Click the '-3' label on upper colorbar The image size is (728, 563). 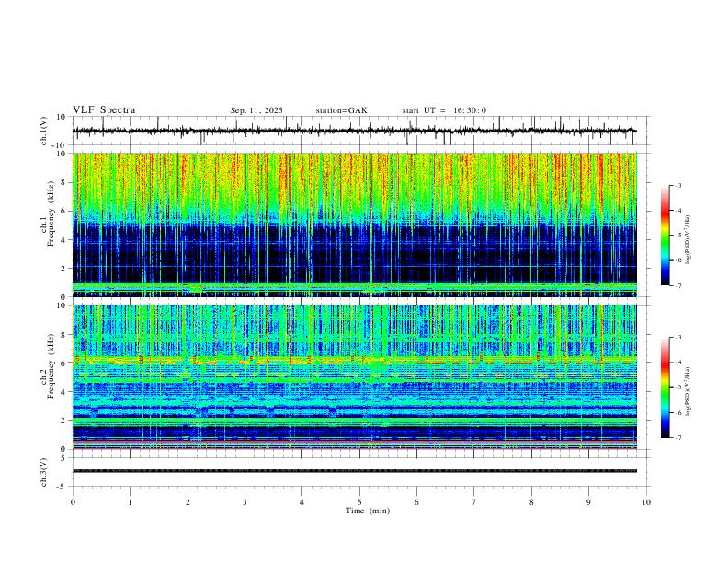[677, 185]
